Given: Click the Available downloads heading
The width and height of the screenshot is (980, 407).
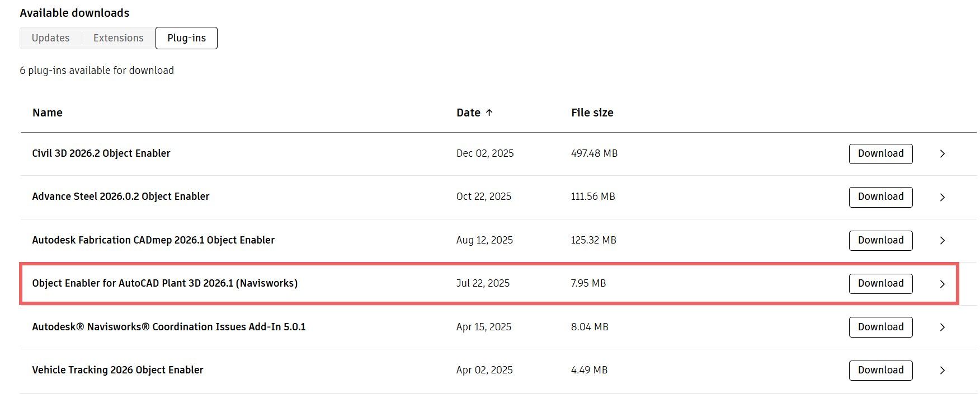Looking at the screenshot, I should point(74,13).
